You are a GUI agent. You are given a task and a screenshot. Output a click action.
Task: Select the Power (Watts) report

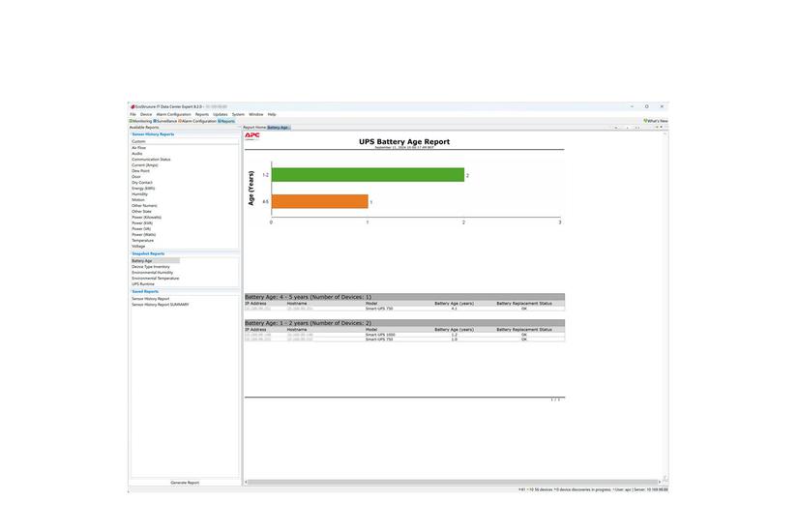143,235
